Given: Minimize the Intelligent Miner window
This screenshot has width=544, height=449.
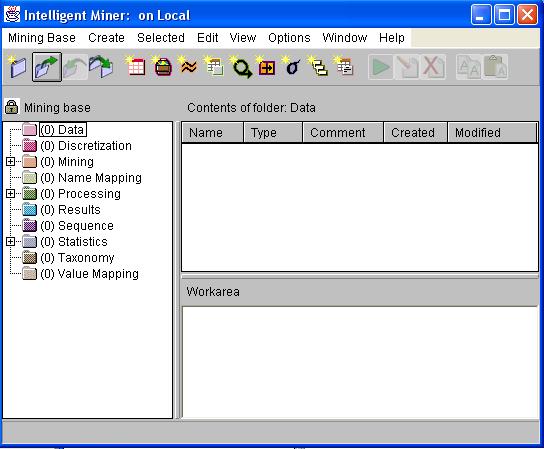Looking at the screenshot, I should pyautogui.click(x=481, y=15).
